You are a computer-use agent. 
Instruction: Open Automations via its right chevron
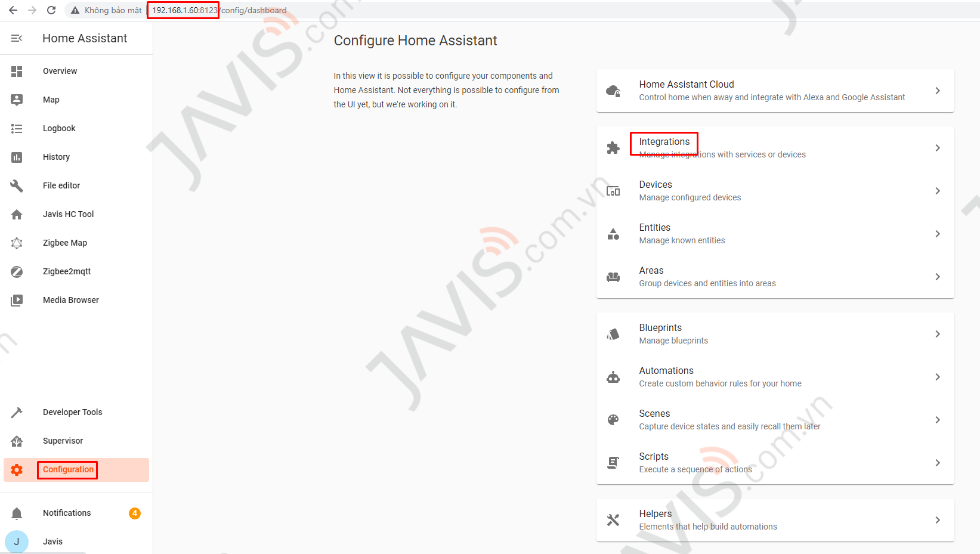pos(938,377)
